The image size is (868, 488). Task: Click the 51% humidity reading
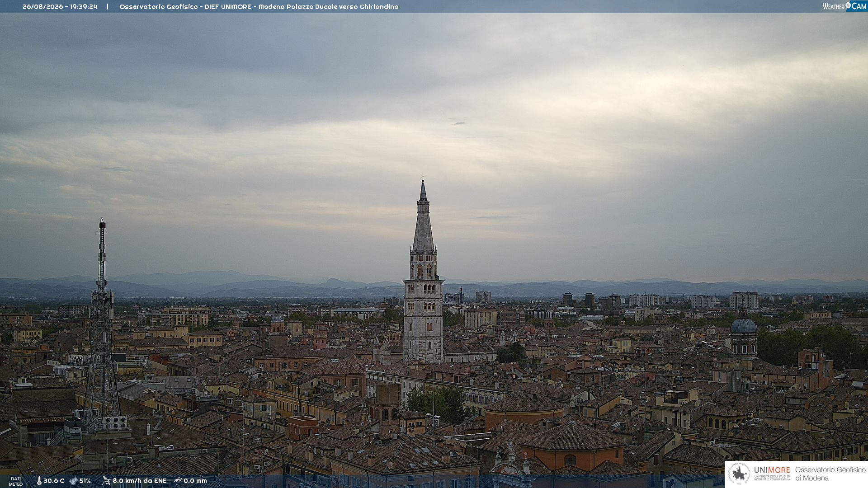tap(85, 481)
